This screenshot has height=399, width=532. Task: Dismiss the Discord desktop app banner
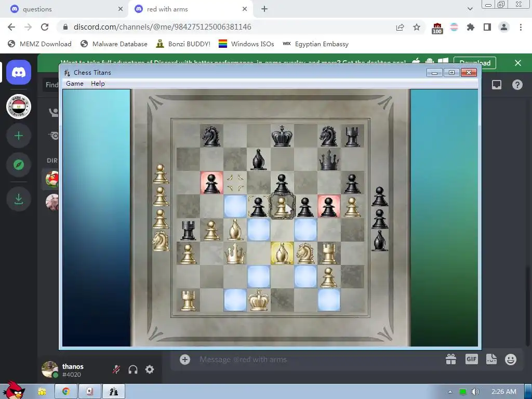[x=518, y=63]
